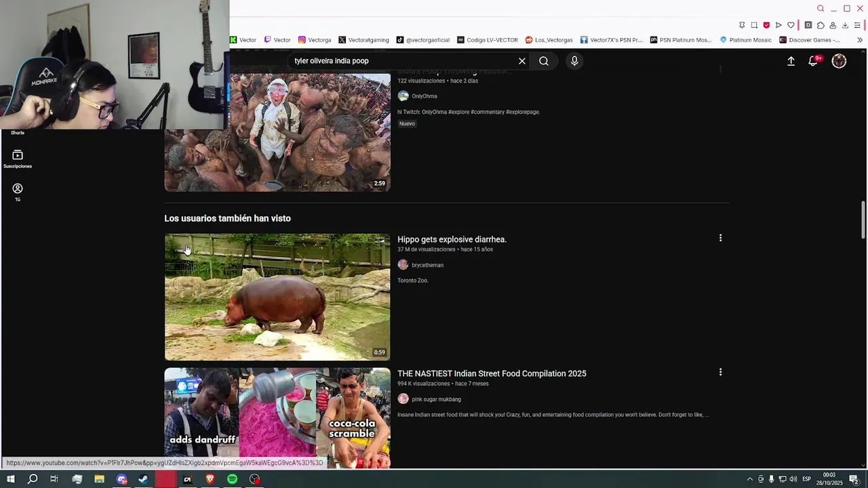This screenshot has height=488, width=868.
Task: Open the PSN Platinum Mos... bookmark
Action: [681, 40]
